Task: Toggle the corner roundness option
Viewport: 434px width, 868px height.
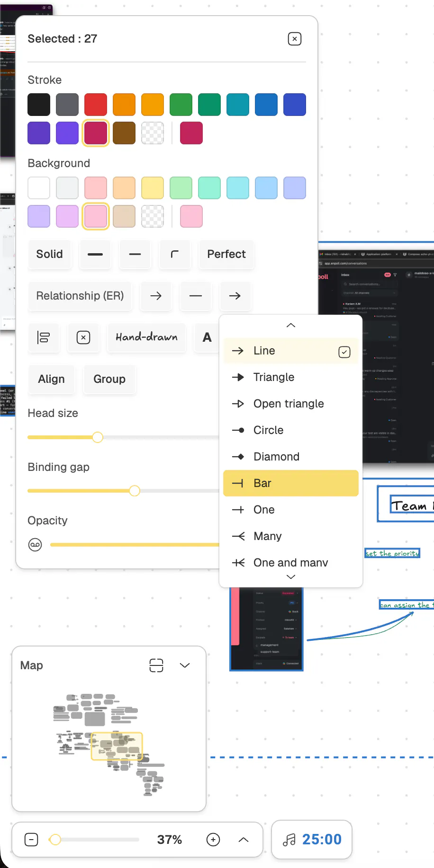Action: pos(175,254)
